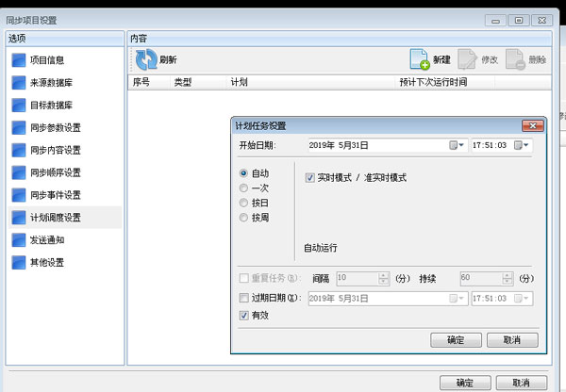Click the blue icon beside 同步参数设置
Viewport: 566px width, 392px height.
click(19, 127)
